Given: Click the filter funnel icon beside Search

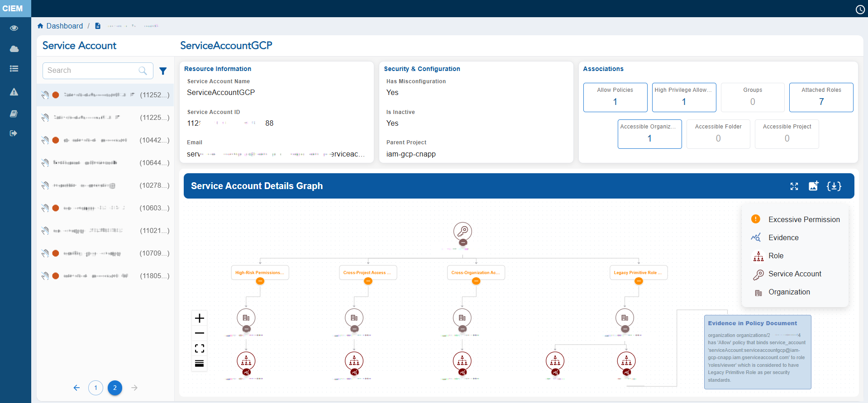Looking at the screenshot, I should coord(163,71).
